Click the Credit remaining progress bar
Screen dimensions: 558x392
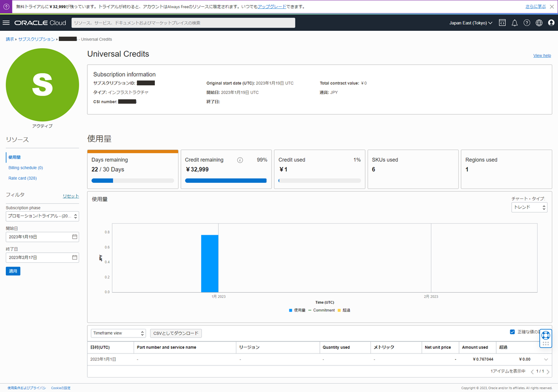pos(226,181)
